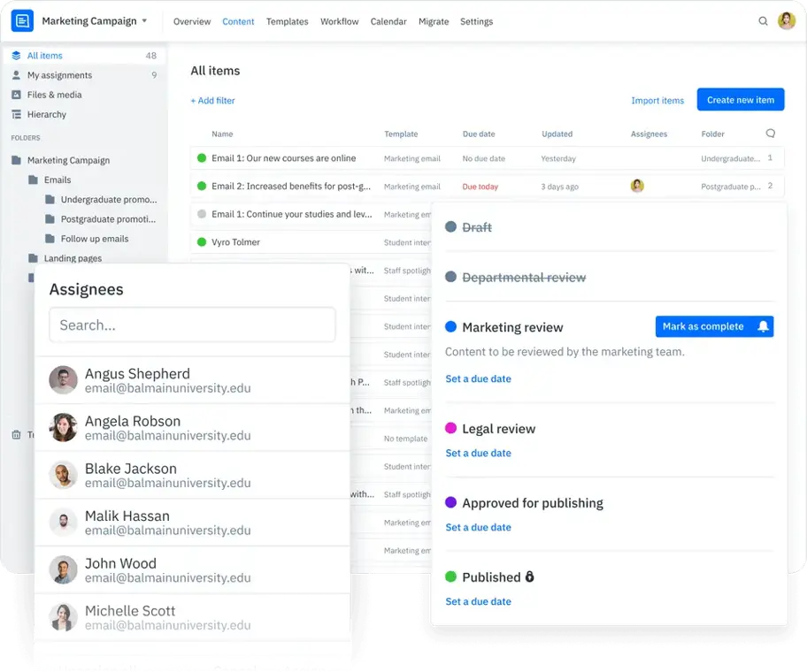This screenshot has width=807, height=672.
Task: Click the Assignees search input field
Action: [x=191, y=325]
